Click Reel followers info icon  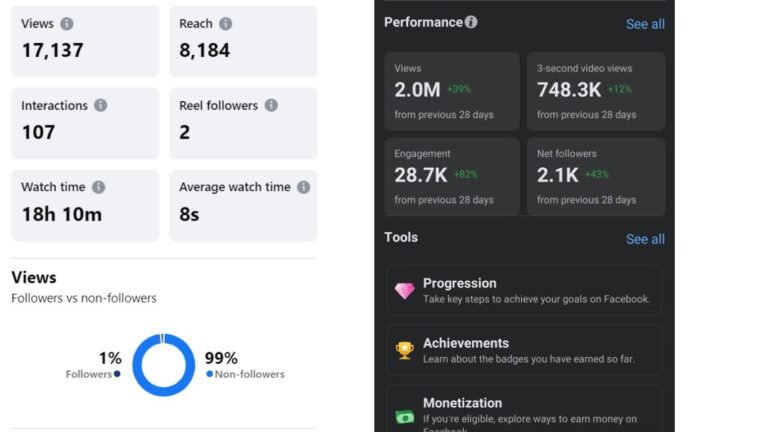coord(271,105)
